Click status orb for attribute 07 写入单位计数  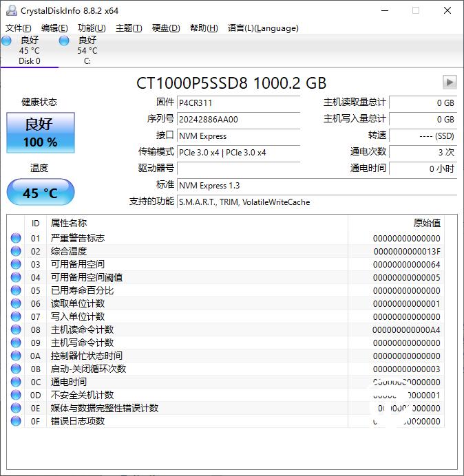click(16, 316)
